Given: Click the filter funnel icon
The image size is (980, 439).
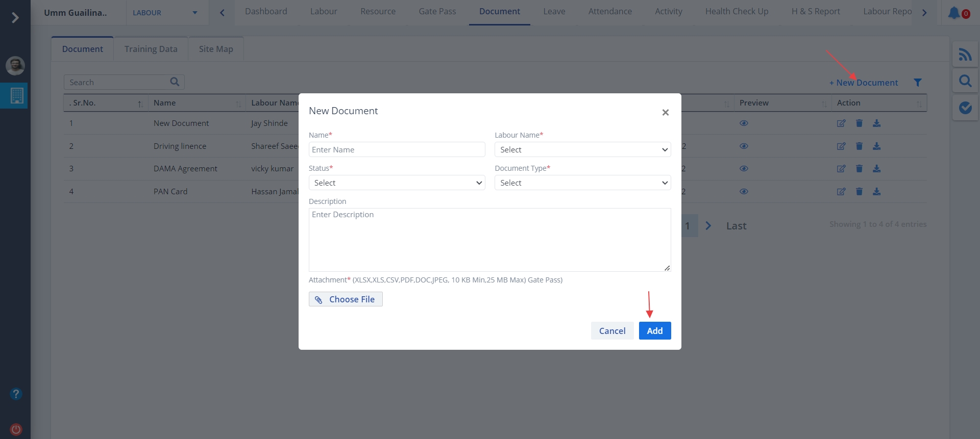Looking at the screenshot, I should (917, 83).
